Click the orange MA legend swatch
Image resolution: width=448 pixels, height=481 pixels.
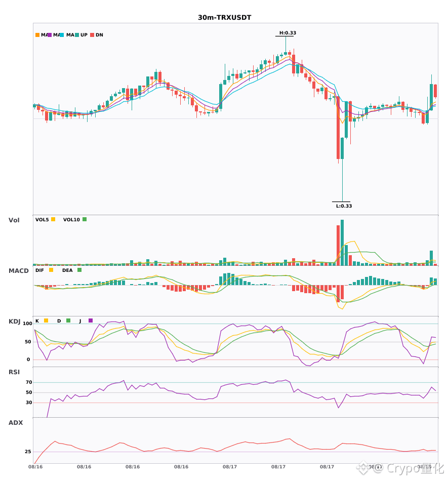(37, 35)
